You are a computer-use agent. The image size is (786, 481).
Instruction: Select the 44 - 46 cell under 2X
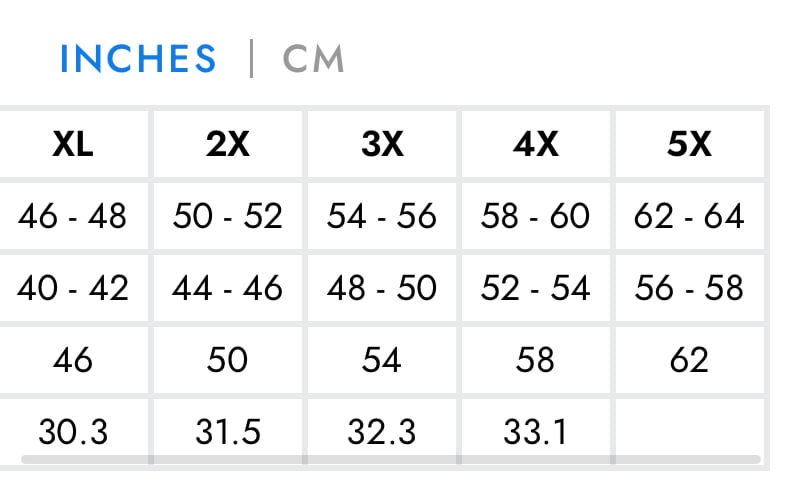[x=227, y=288]
